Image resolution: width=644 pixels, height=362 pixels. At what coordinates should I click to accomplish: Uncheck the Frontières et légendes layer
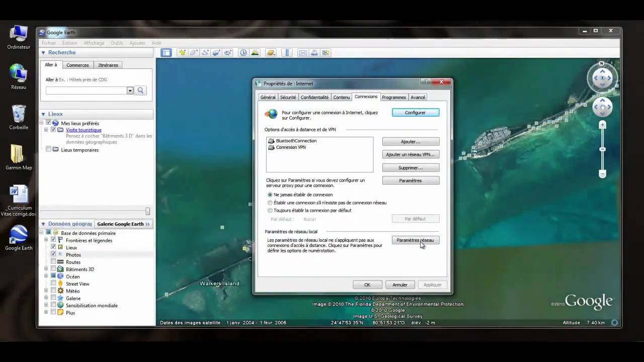pyautogui.click(x=53, y=240)
